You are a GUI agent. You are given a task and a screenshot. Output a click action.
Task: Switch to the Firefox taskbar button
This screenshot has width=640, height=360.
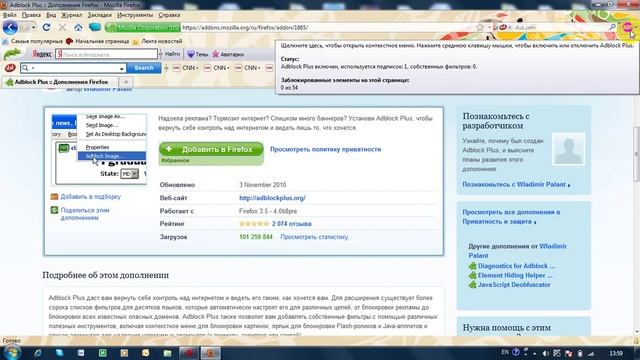click(x=211, y=353)
